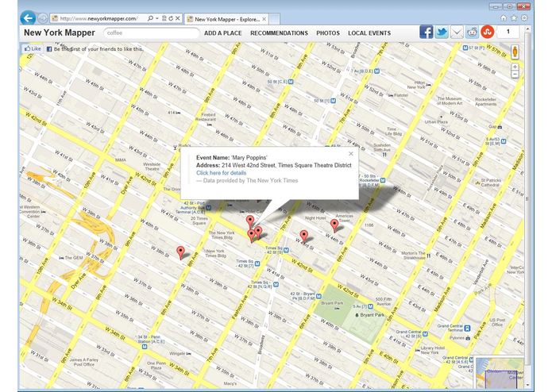Go back using the browser back arrow

coord(28,18)
